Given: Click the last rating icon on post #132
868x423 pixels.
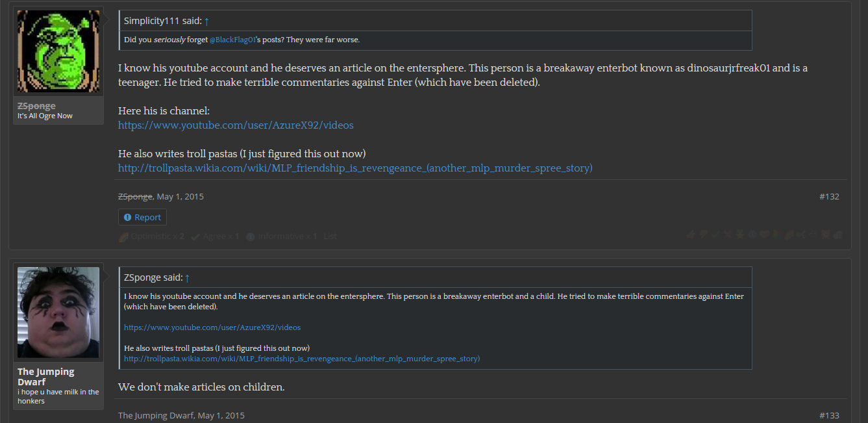Looking at the screenshot, I should (837, 235).
